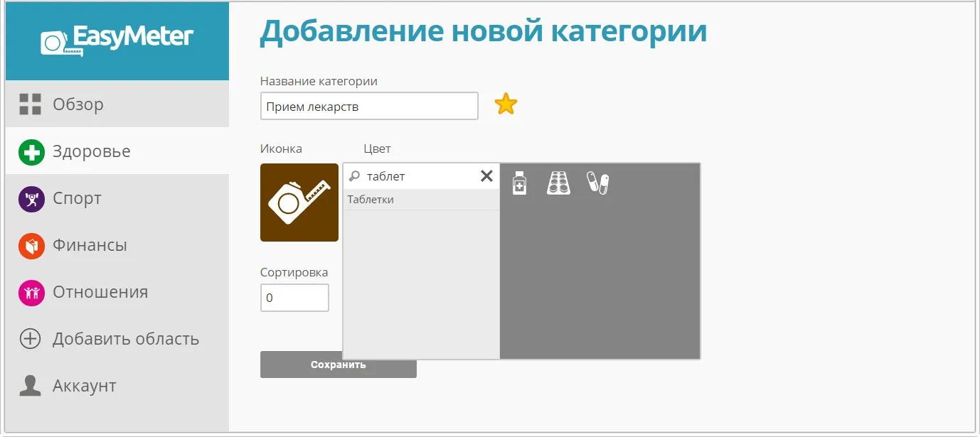Click the person icon beside Аккаунт
The image size is (980, 437).
coord(30,385)
